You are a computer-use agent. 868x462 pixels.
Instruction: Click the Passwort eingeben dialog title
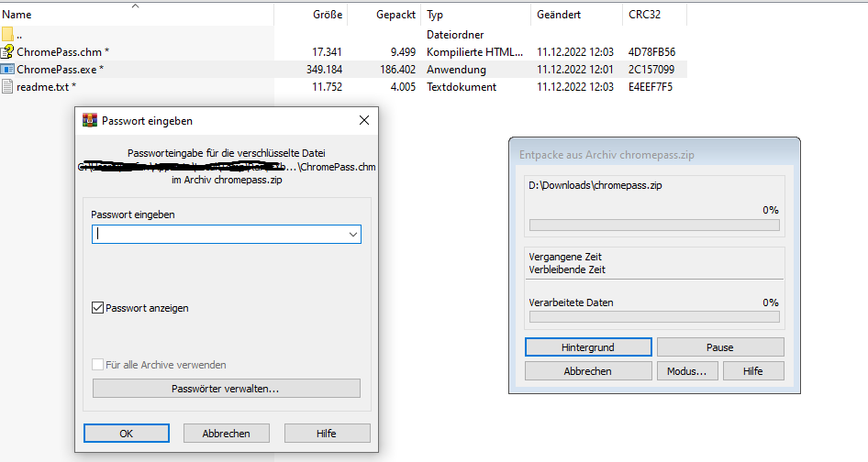pyautogui.click(x=147, y=121)
